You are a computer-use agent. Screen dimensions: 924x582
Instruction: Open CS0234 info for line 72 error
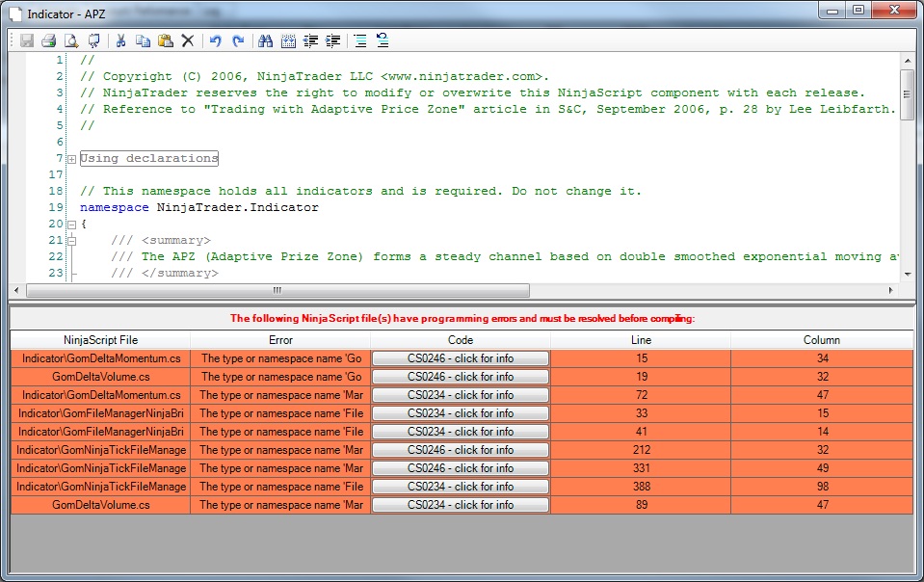click(461, 395)
